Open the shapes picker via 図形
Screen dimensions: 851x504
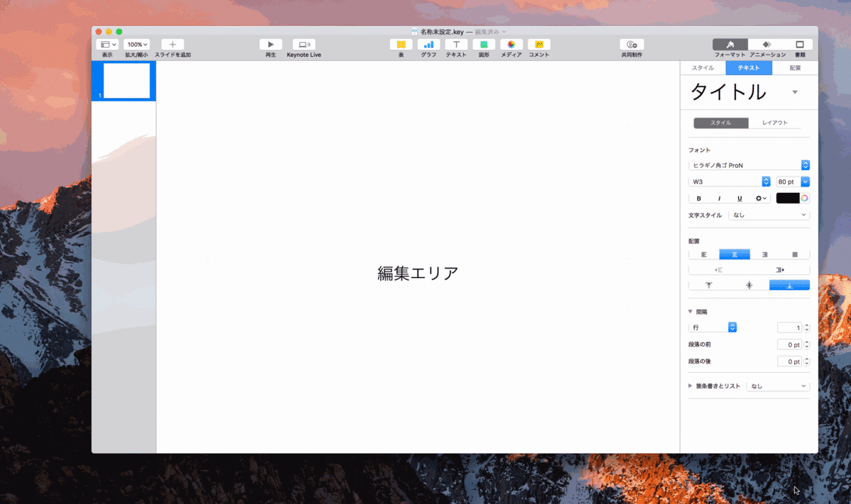(484, 44)
